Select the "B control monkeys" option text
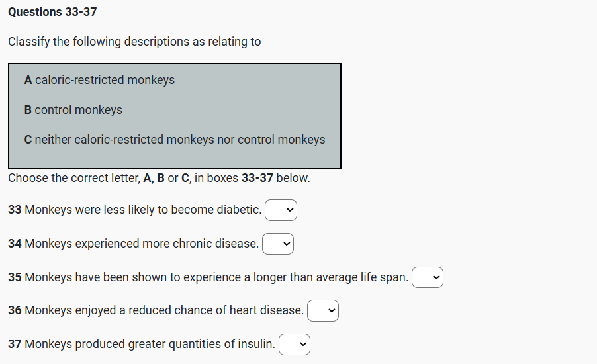The image size is (597, 364). 73,110
